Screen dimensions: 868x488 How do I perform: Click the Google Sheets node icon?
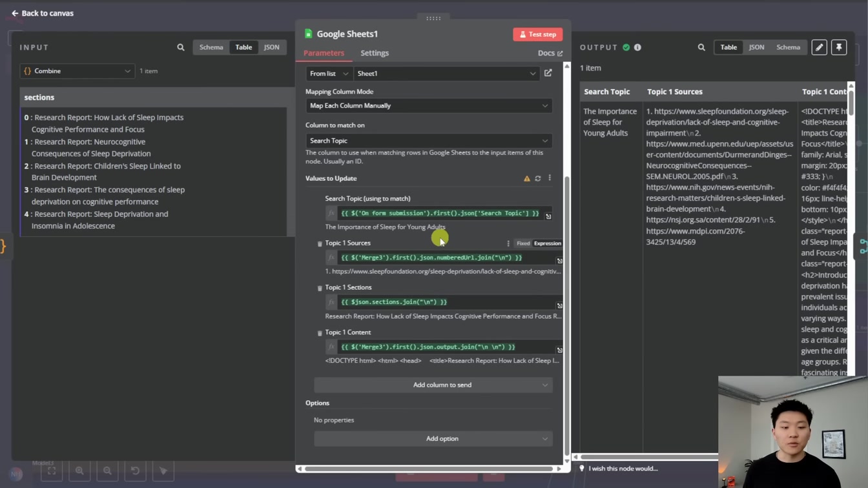(x=309, y=34)
